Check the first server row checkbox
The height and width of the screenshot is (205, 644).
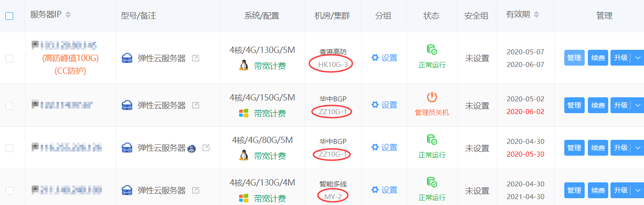pyautogui.click(x=10, y=58)
